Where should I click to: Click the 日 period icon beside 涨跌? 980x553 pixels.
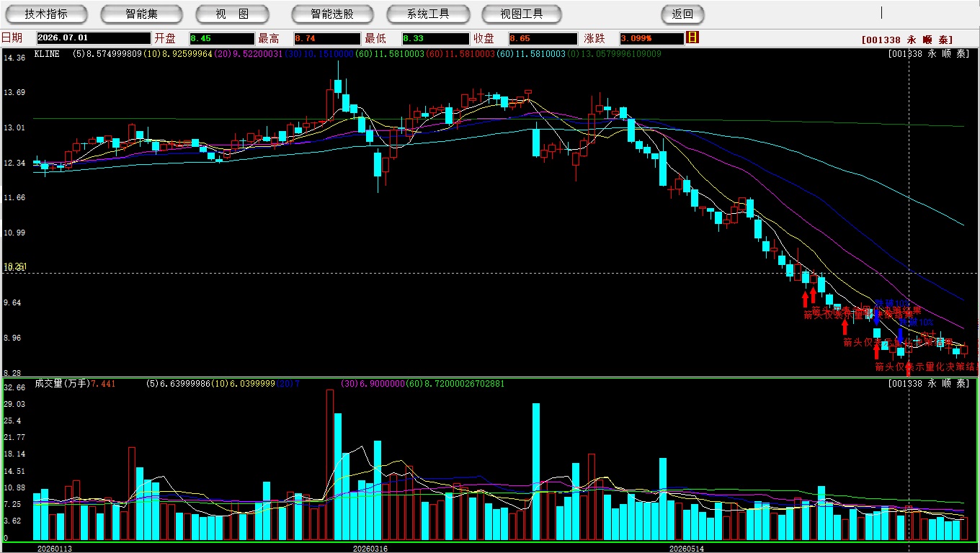pyautogui.click(x=692, y=37)
